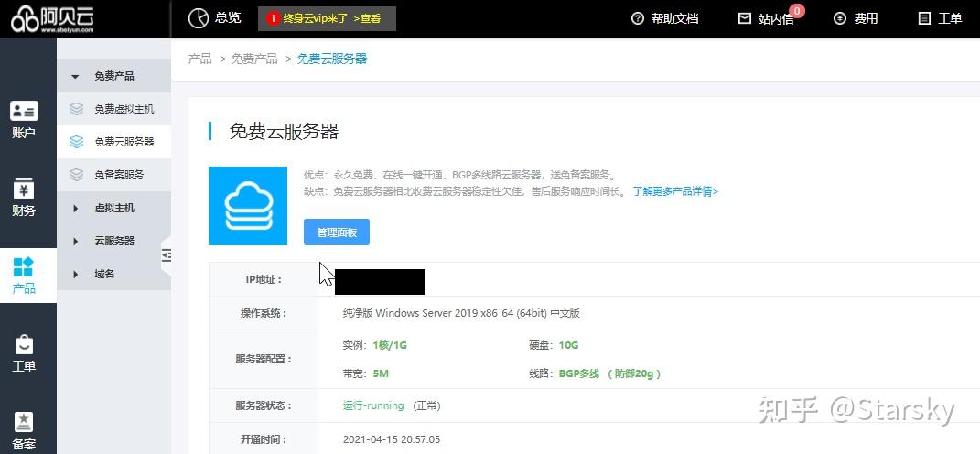This screenshot has width=980, height=454.
Task: Click the 总览 label in top bar
Action: click(228, 18)
